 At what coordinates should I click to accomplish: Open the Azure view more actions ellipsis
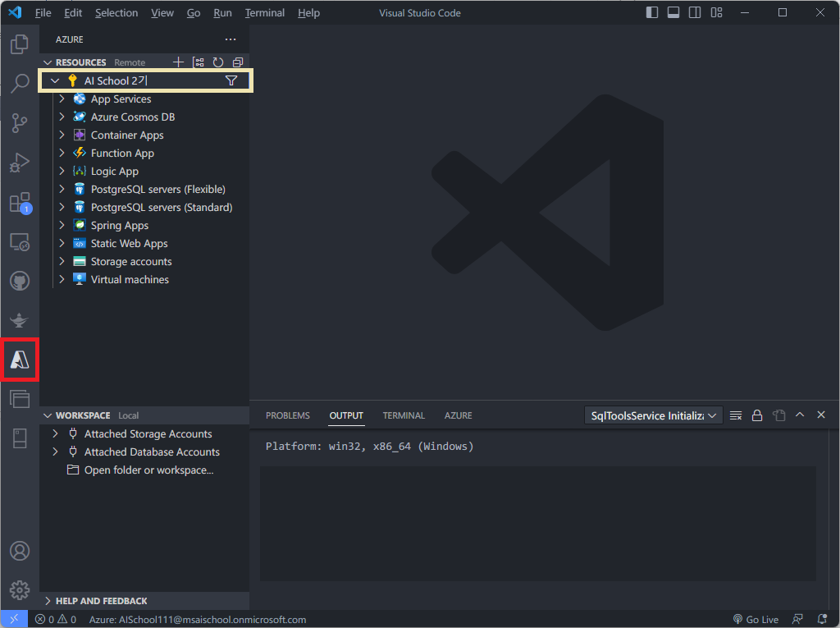point(231,39)
